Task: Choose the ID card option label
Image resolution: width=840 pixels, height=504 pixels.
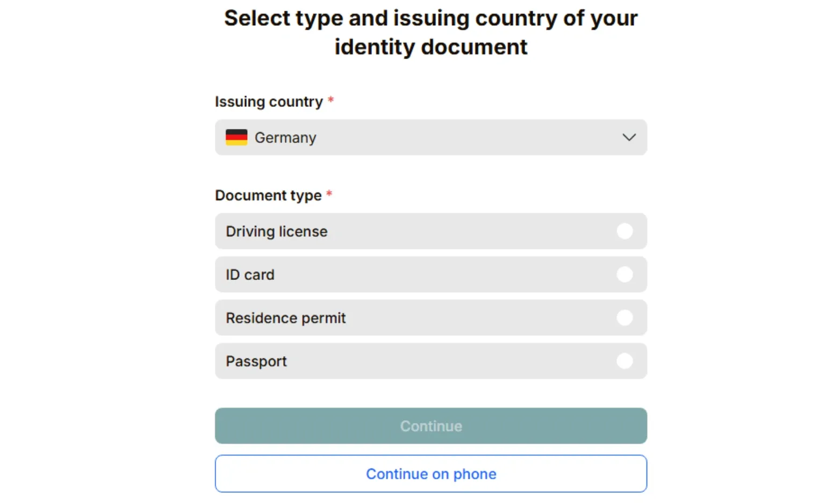Action: 250,275
